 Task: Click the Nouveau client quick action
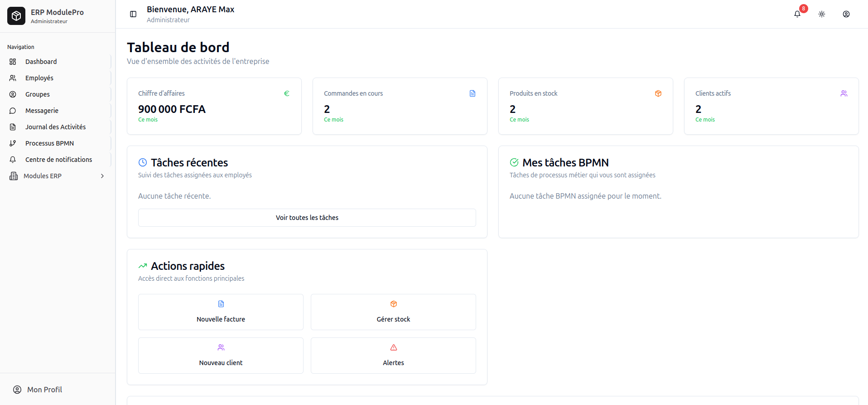pos(221,356)
